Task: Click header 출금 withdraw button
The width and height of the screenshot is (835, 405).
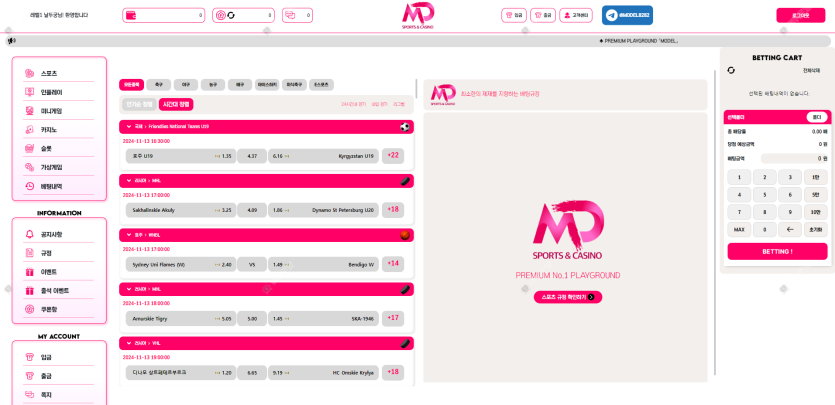Action: pos(543,15)
